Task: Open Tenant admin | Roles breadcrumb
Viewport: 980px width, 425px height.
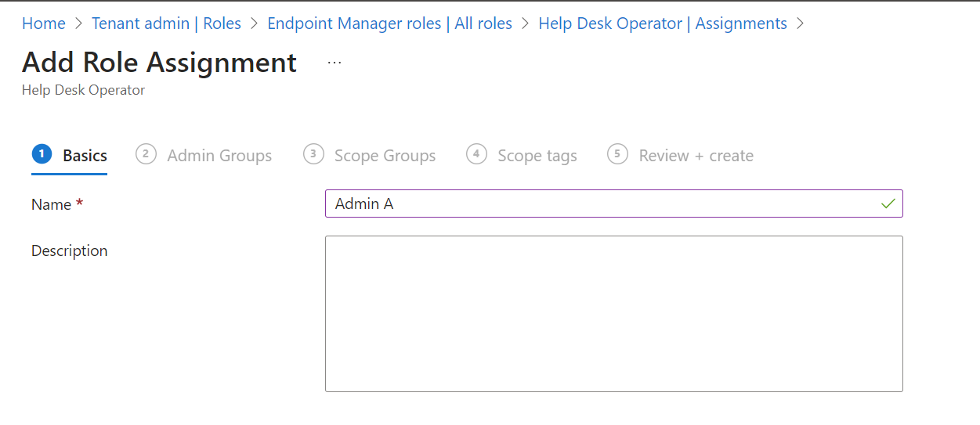Action: click(166, 23)
